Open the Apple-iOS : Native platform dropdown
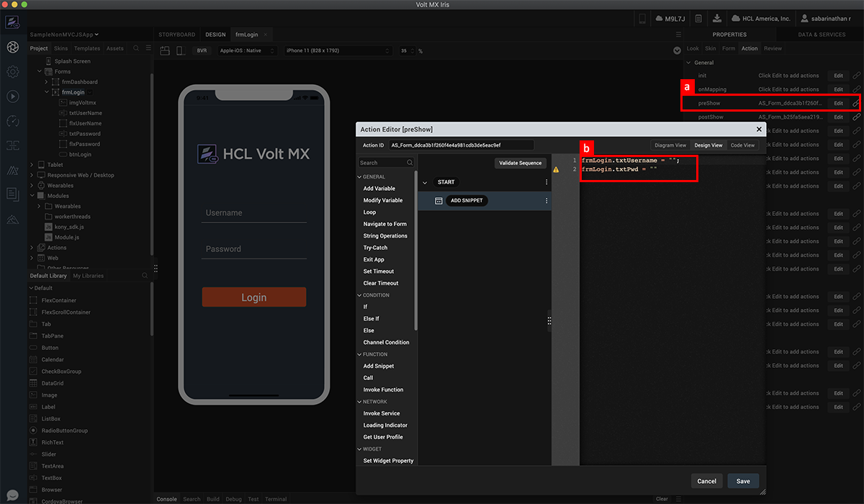This screenshot has width=864, height=504. pyautogui.click(x=246, y=51)
